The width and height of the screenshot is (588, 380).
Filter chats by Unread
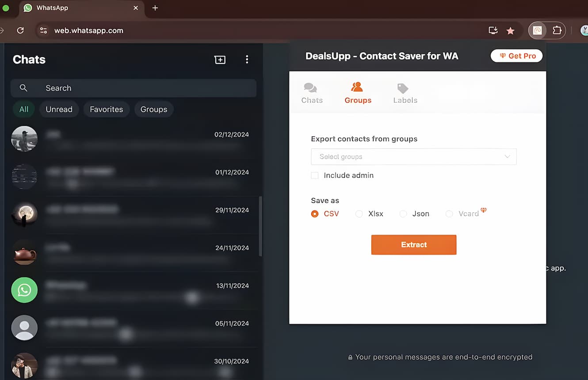59,109
